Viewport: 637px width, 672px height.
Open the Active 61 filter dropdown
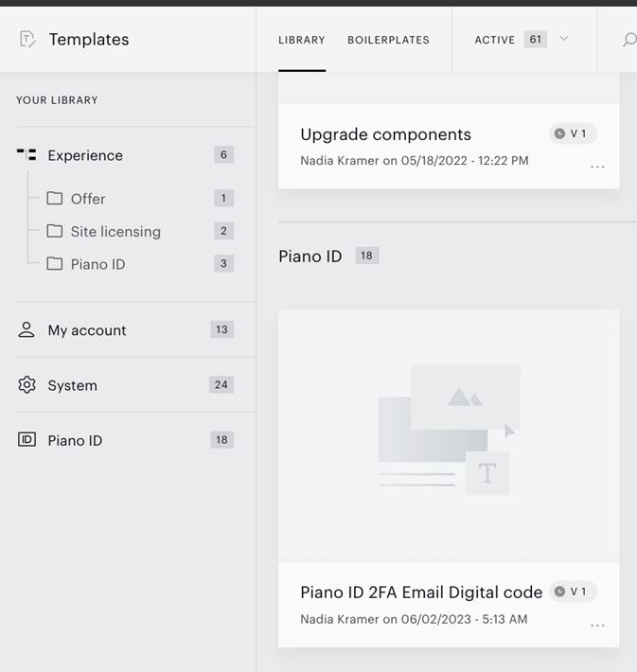click(x=522, y=40)
